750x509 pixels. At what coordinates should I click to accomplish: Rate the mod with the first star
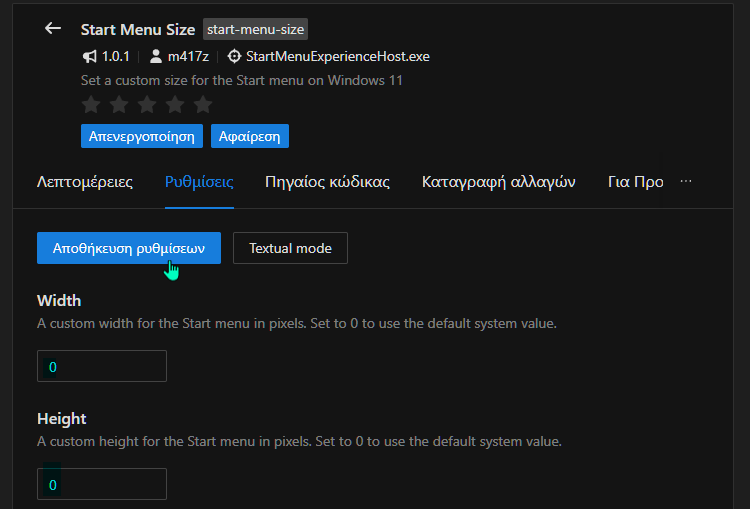click(91, 104)
